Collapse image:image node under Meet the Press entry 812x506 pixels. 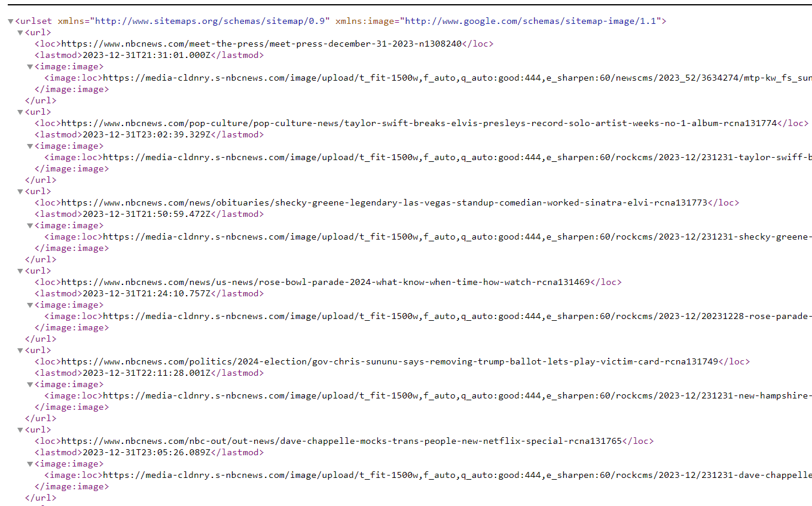click(x=29, y=67)
